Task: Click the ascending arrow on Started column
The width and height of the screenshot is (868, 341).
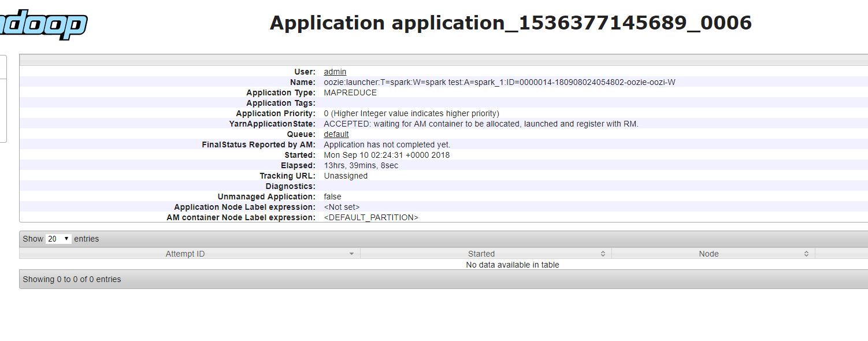Action: click(603, 251)
